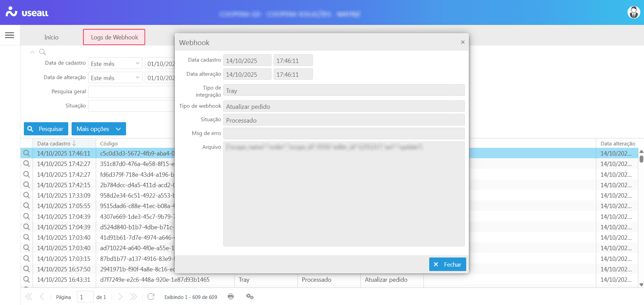644x305 pixels.
Task: Click the user profile avatar icon
Action: point(634,12)
